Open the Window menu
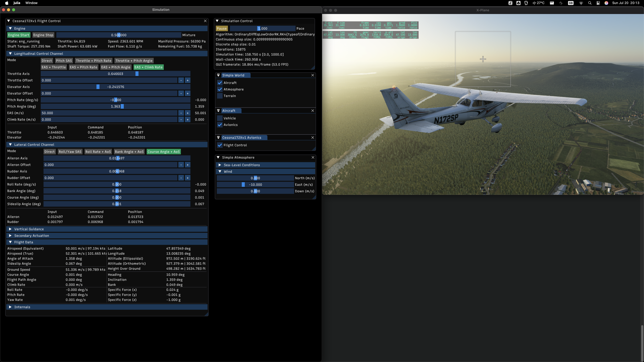This screenshot has height=362, width=644. coord(31,3)
